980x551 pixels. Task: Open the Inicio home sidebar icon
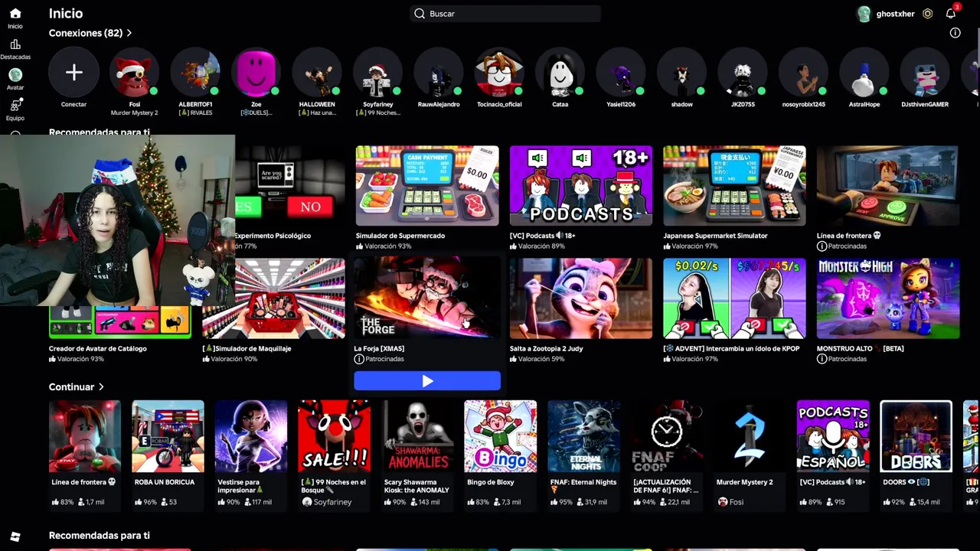(15, 14)
